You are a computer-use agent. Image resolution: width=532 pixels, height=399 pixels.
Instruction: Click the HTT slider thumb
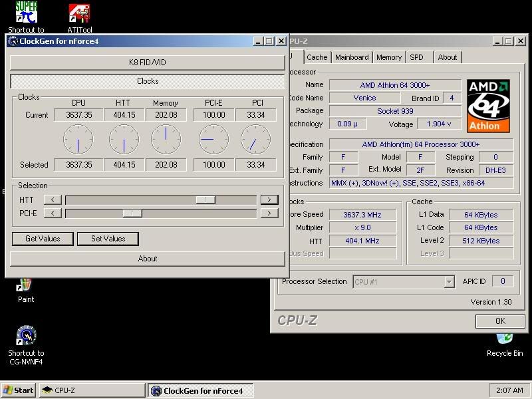[x=205, y=200]
